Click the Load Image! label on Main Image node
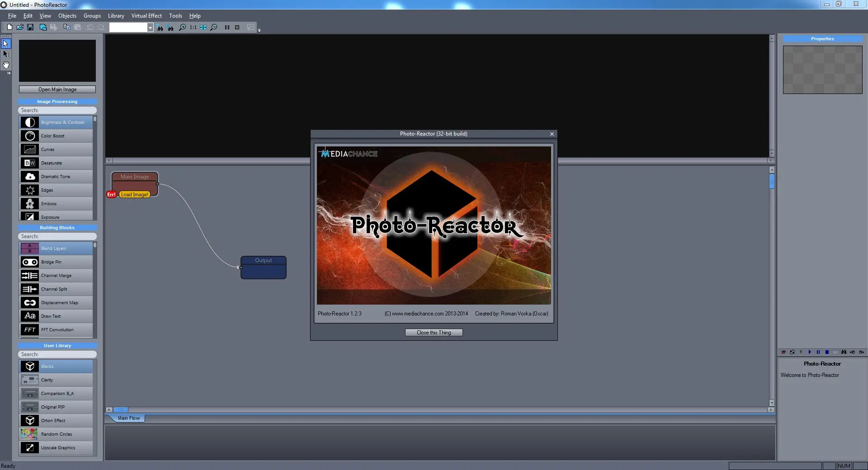 point(135,195)
